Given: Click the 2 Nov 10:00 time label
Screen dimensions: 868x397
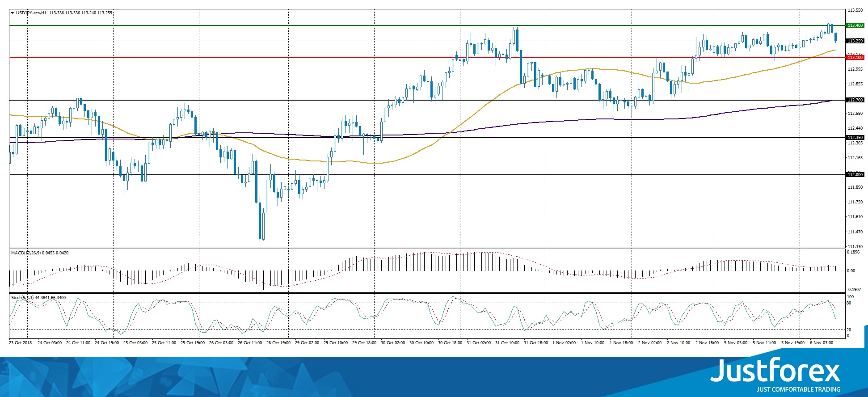Looking at the screenshot, I should tap(678, 343).
